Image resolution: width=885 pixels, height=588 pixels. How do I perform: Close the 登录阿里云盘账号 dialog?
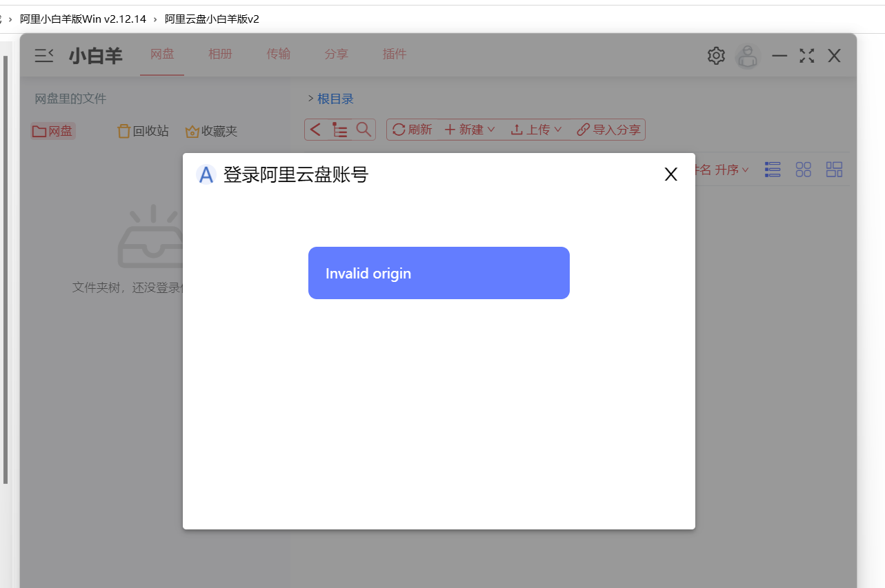(671, 174)
